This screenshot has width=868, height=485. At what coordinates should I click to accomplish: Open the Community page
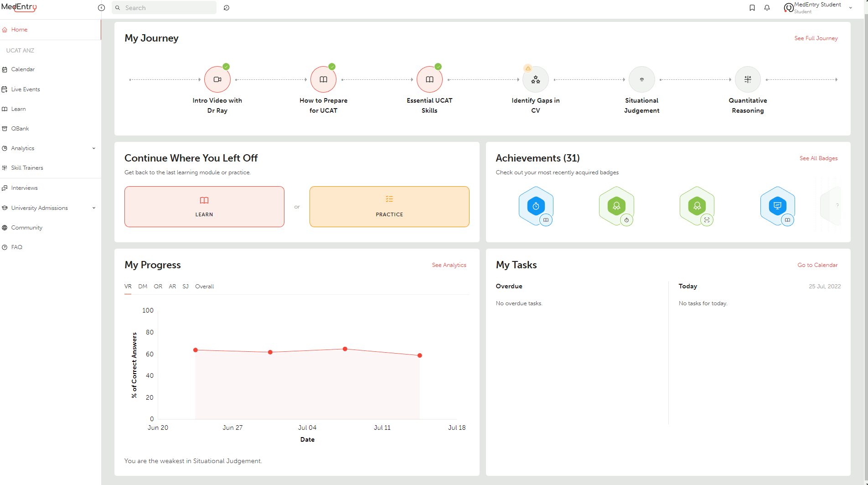[27, 227]
